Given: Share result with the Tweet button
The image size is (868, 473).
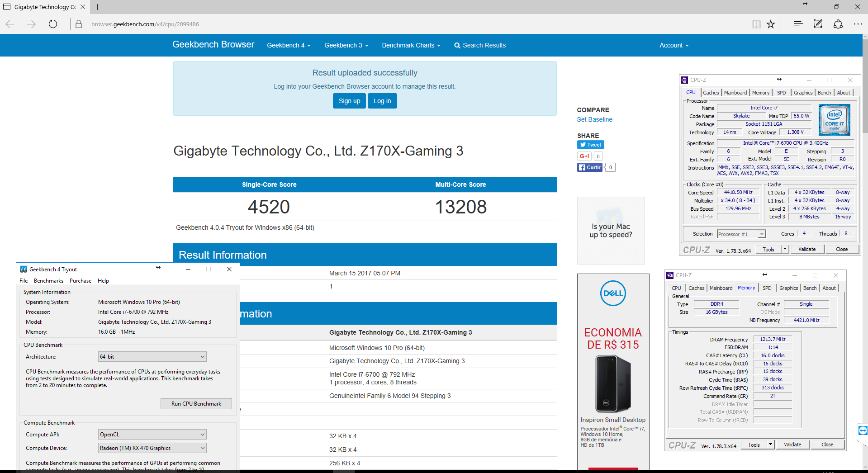Looking at the screenshot, I should (x=591, y=145).
